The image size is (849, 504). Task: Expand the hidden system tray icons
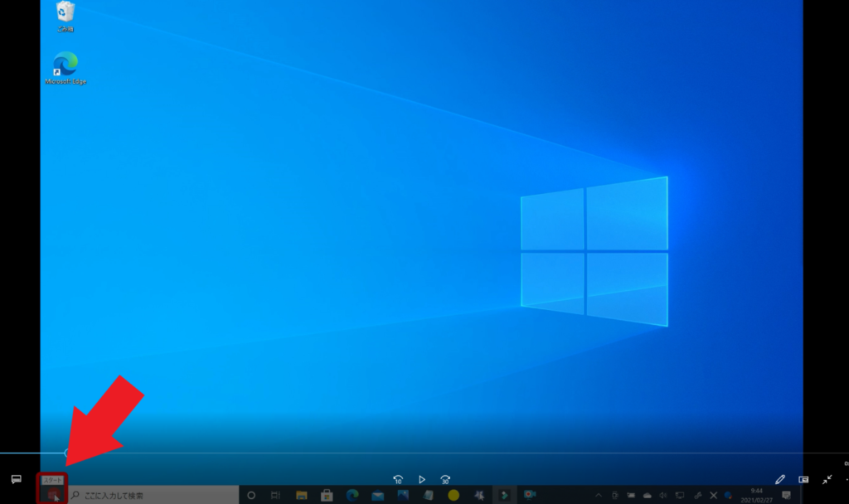(x=599, y=496)
